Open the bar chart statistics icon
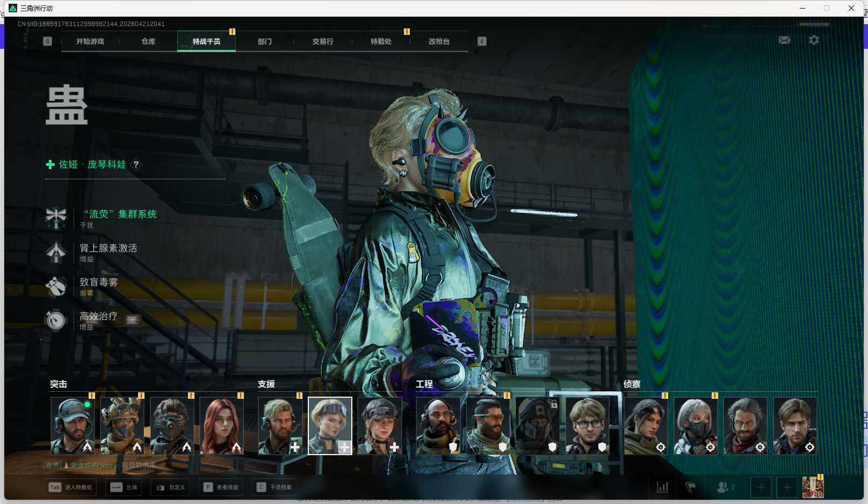This screenshot has width=868, height=504. [663, 487]
